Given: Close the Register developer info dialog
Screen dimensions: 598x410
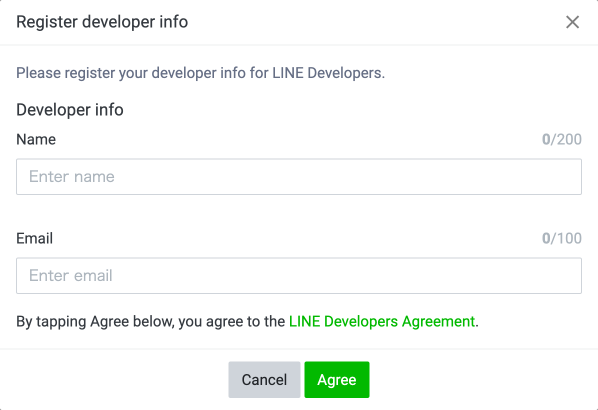Looking at the screenshot, I should coord(572,22).
